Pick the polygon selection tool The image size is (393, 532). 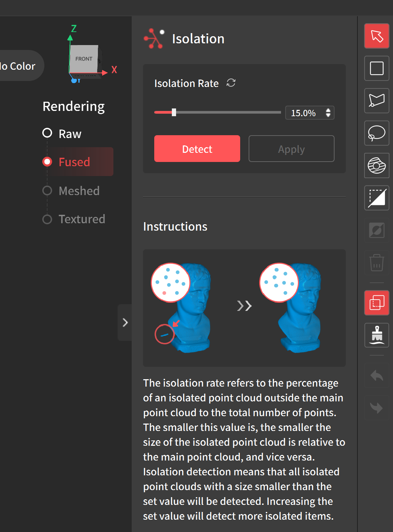pyautogui.click(x=376, y=101)
